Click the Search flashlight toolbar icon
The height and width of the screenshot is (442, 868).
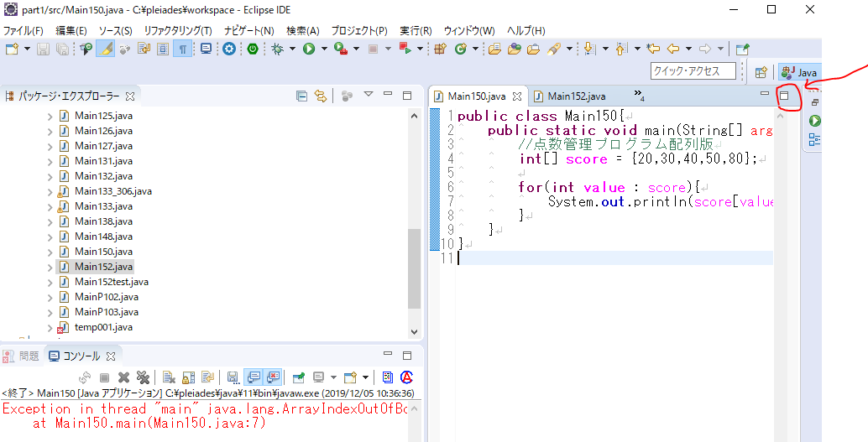[x=554, y=49]
